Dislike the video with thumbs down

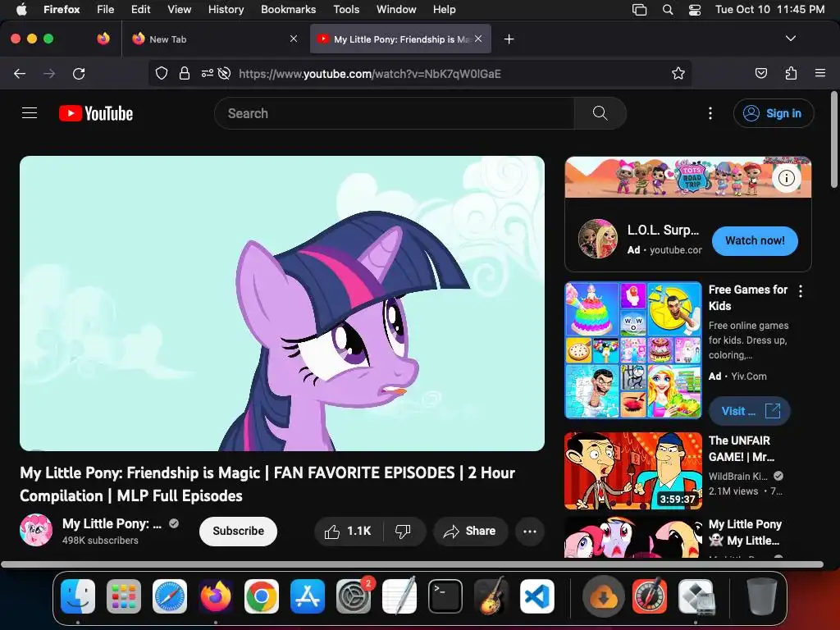tap(403, 531)
